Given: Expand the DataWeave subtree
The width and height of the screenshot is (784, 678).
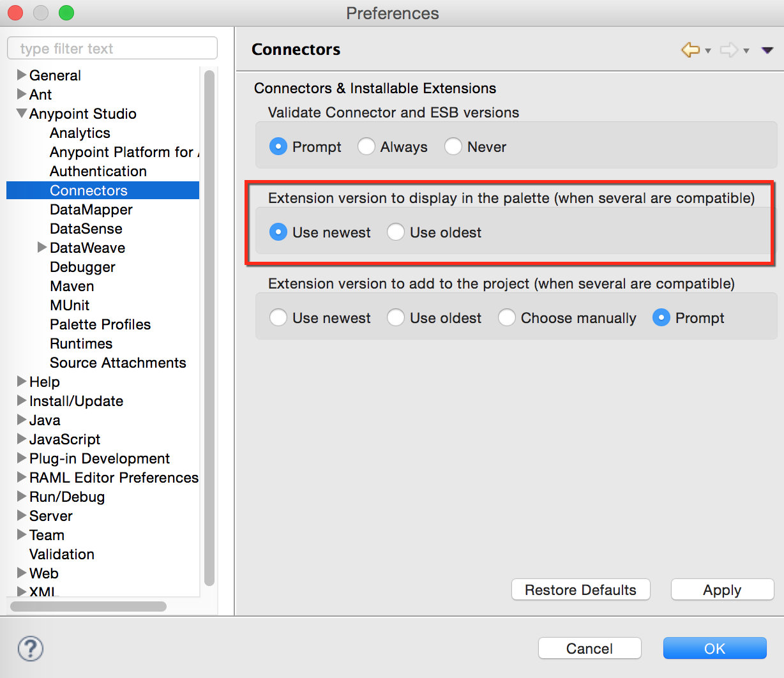Looking at the screenshot, I should click(x=42, y=248).
